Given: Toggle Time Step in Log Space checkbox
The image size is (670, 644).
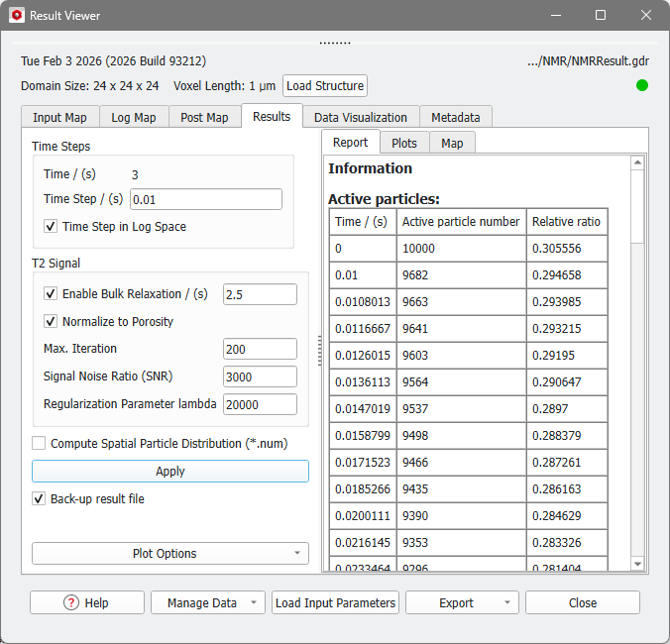Looking at the screenshot, I should point(51,227).
